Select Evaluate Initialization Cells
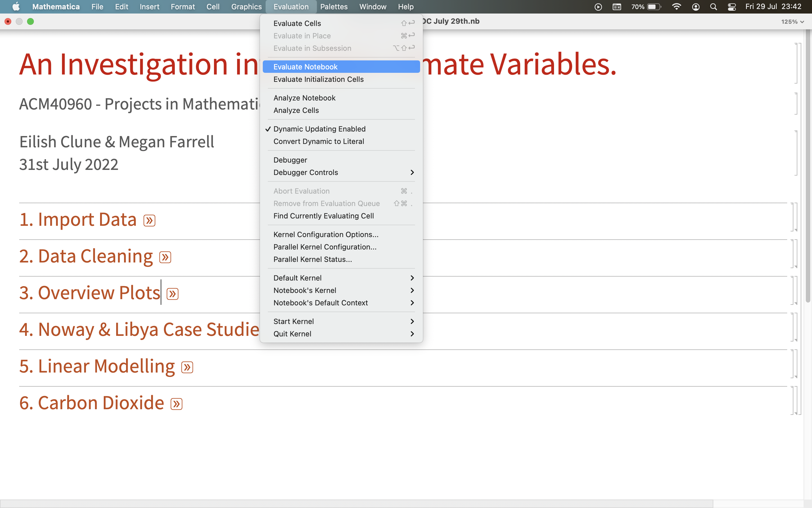 tap(341, 79)
